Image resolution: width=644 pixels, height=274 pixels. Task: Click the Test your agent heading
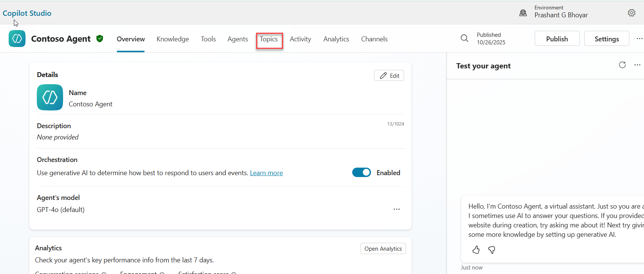point(483,66)
